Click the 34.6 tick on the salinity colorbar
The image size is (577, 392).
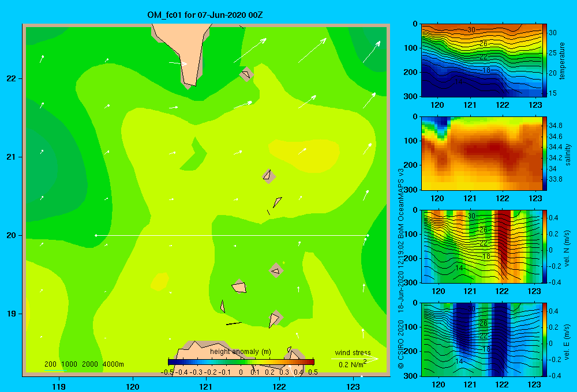point(556,137)
